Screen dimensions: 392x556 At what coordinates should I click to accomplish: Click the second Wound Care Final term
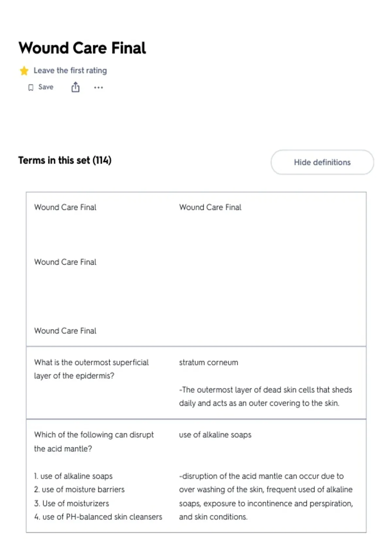[x=65, y=262]
